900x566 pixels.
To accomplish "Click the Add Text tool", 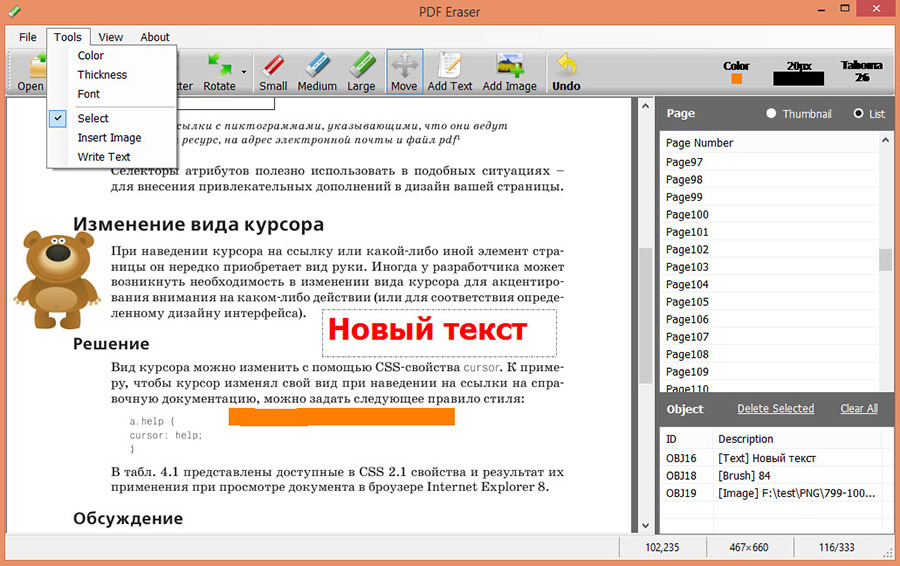I will (x=450, y=72).
